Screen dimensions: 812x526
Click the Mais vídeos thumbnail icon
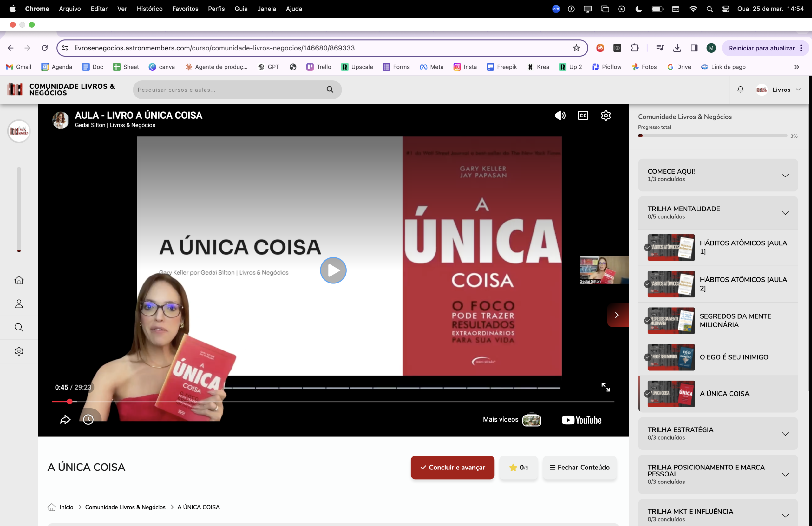(x=532, y=420)
